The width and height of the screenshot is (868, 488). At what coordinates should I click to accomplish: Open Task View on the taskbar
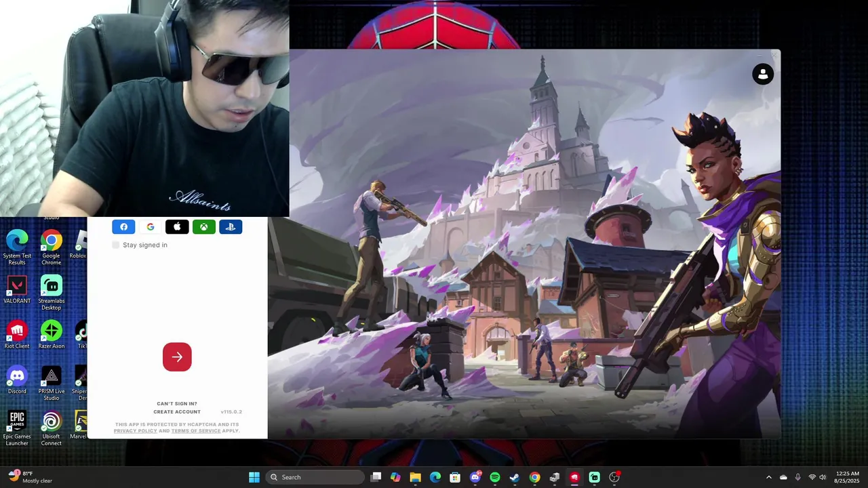tap(376, 477)
